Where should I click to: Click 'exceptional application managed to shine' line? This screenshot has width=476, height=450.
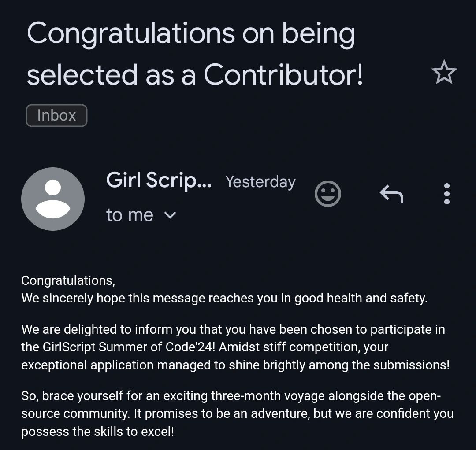pyautogui.click(x=235, y=365)
